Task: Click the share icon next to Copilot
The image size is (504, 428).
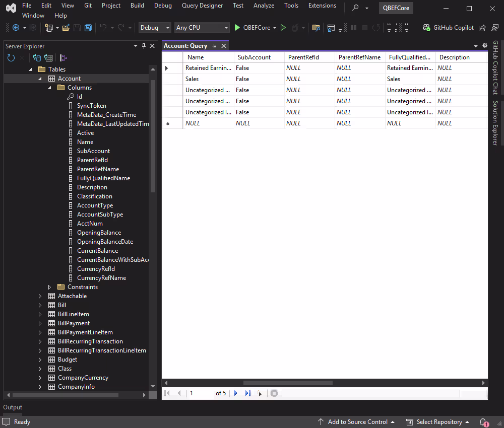Action: (x=482, y=28)
